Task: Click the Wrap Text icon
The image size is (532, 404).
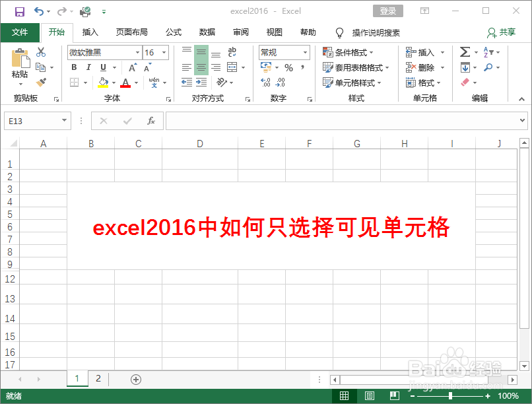Action: 232,52
